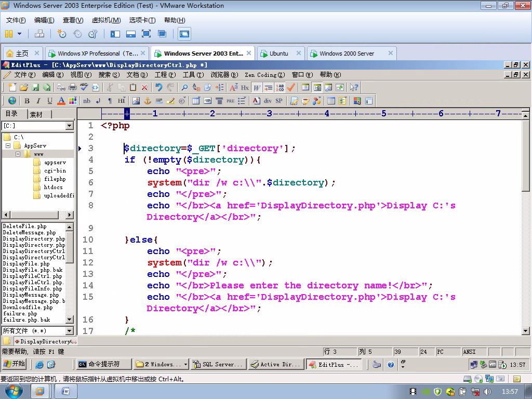Insert image with the picture icon
532x399 pixels.
click(136, 101)
